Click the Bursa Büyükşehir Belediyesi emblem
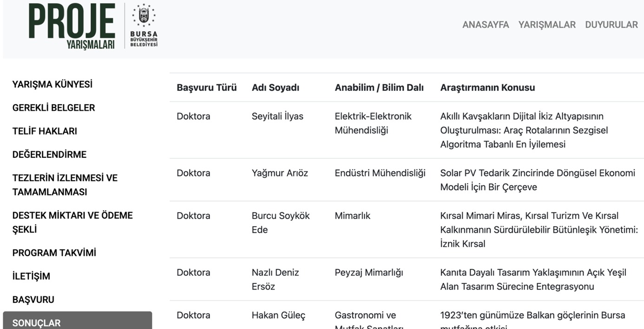The image size is (644, 329). tap(144, 26)
